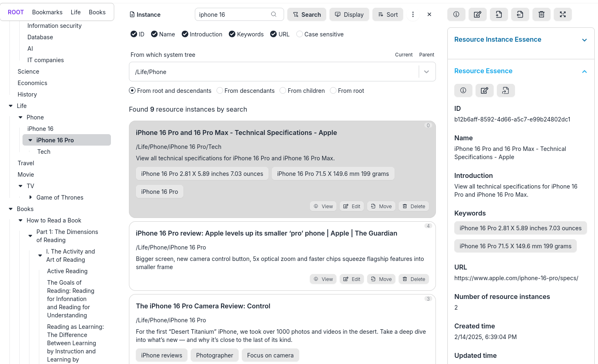This screenshot has width=598, height=364.
Task: Enable Case sensitive option
Action: tap(300, 34)
